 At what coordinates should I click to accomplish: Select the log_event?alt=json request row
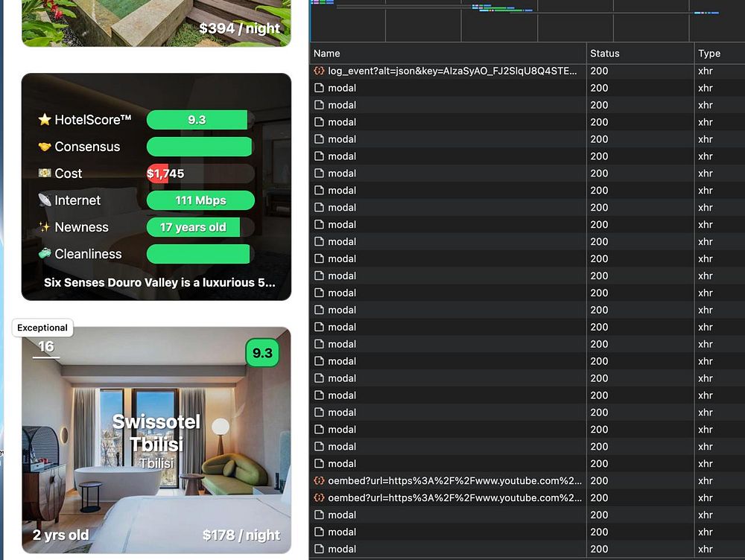[x=527, y=71]
